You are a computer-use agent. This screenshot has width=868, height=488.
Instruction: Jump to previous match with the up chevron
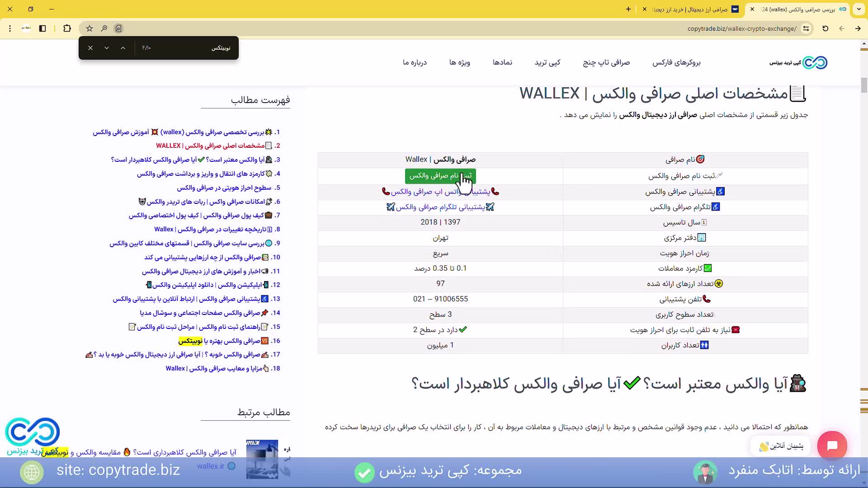[x=123, y=48]
